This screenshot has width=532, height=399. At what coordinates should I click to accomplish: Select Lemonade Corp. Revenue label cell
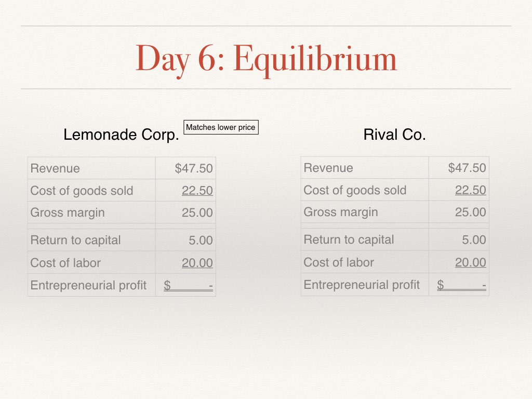[91, 168]
